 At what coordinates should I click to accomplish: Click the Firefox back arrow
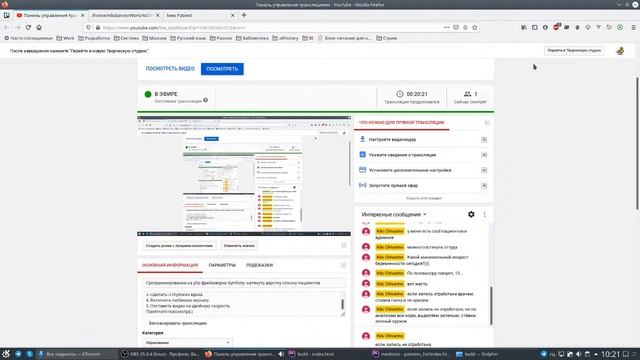(x=7, y=27)
